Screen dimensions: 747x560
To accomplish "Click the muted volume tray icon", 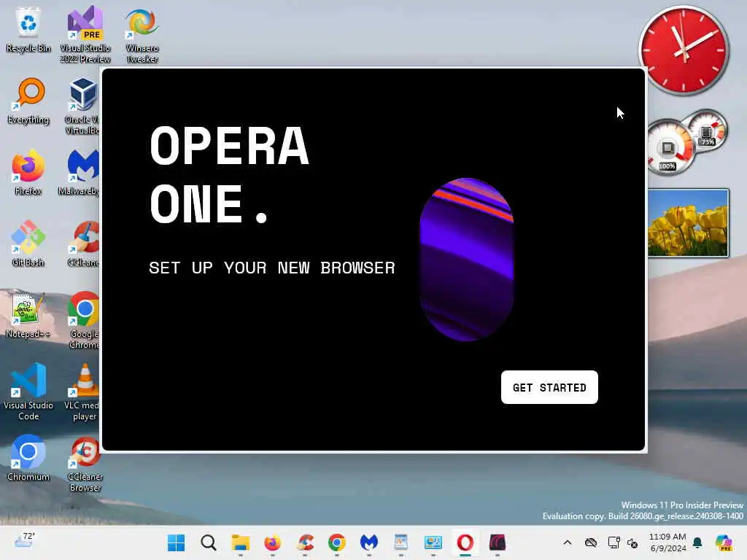I will tap(632, 542).
